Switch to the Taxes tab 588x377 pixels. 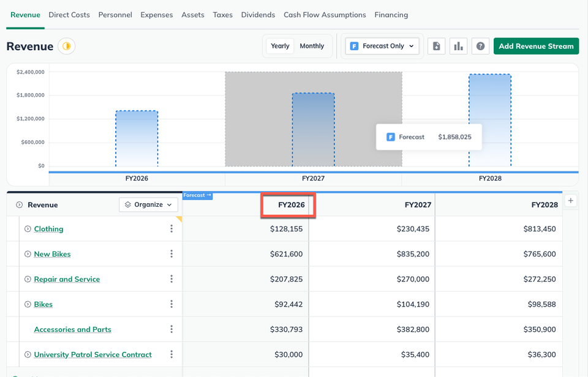point(223,15)
